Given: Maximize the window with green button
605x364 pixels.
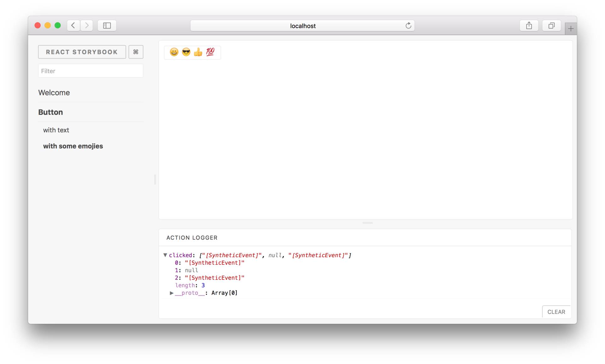Looking at the screenshot, I should click(58, 26).
